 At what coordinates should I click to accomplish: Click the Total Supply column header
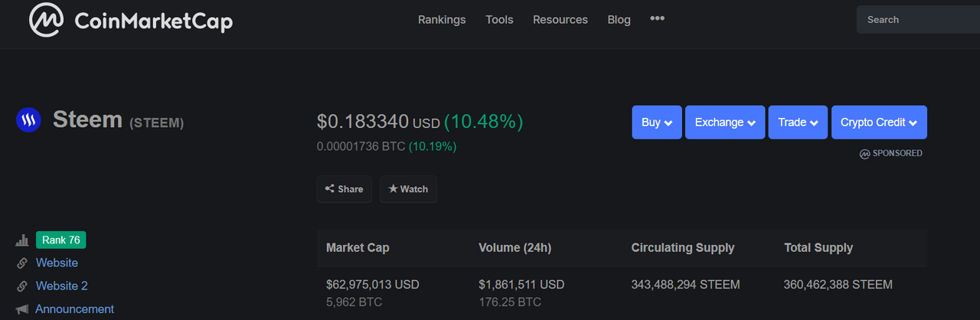click(818, 248)
